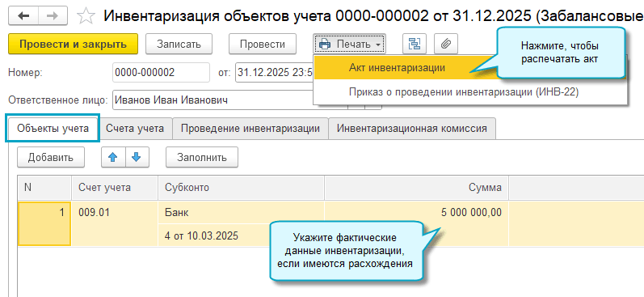Click the date field 31.12.2025
The width and height of the screenshot is (644, 297).
275,73
